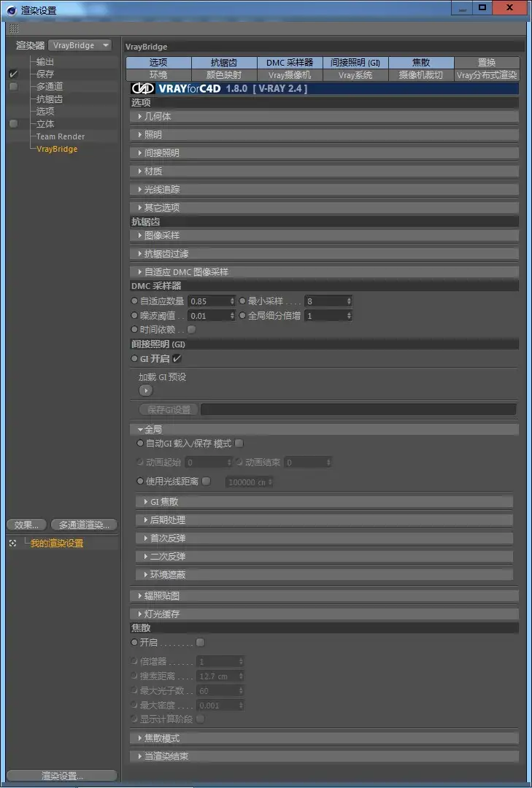Expand the 当渲染结束 section
The height and width of the screenshot is (788, 532).
click(324, 757)
